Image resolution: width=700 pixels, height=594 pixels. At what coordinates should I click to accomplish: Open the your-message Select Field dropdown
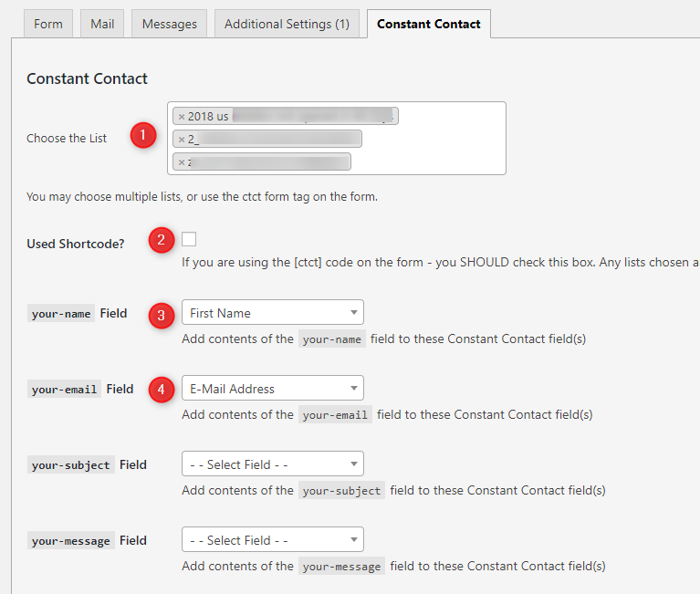point(273,539)
